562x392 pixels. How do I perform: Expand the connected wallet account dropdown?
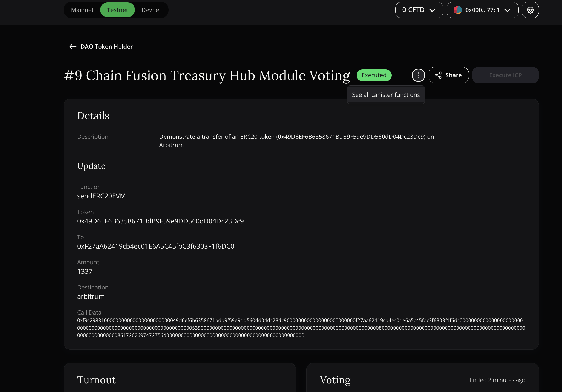pyautogui.click(x=482, y=10)
